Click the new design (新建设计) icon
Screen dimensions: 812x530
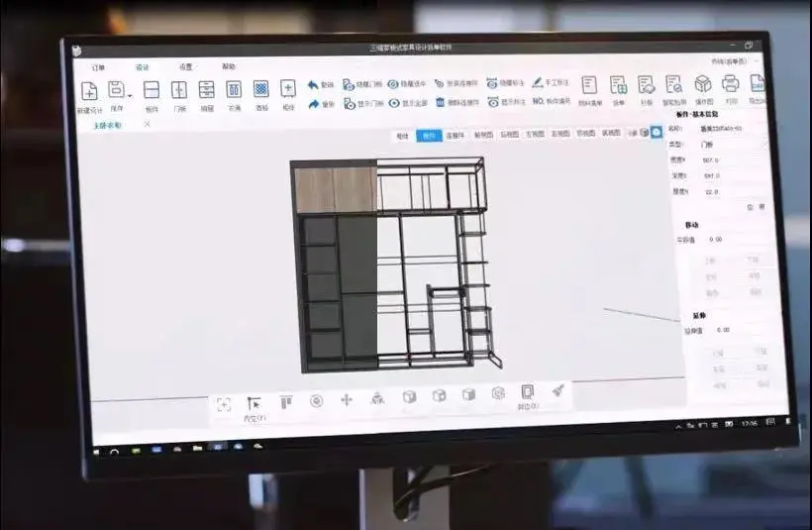pyautogui.click(x=89, y=92)
